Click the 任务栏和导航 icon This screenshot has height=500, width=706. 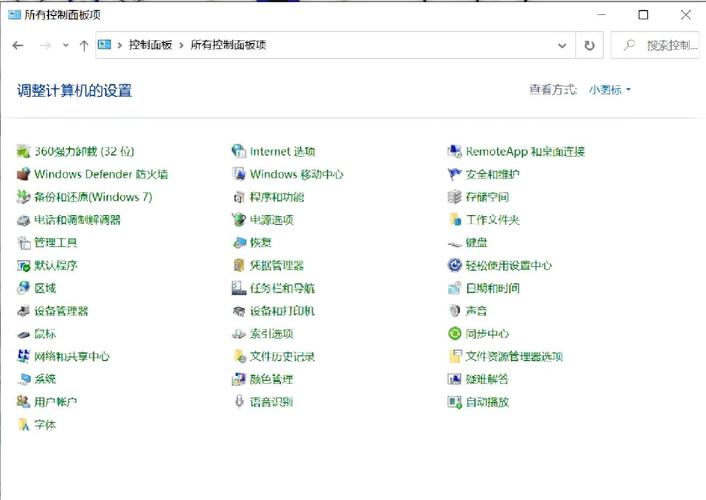[x=239, y=288]
